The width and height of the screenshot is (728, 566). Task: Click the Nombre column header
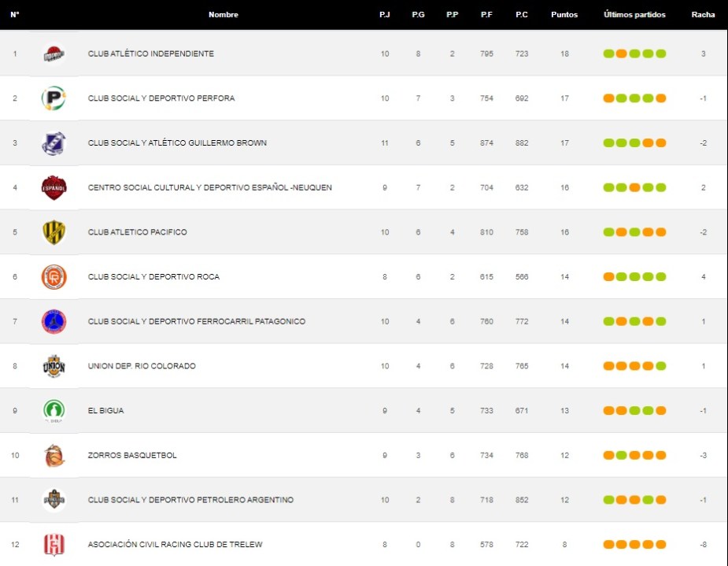coord(224,15)
